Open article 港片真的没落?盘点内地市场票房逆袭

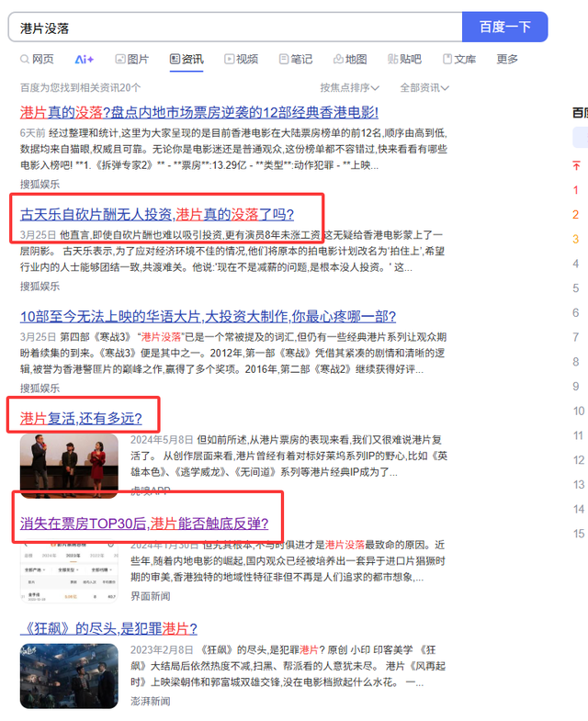198,112
